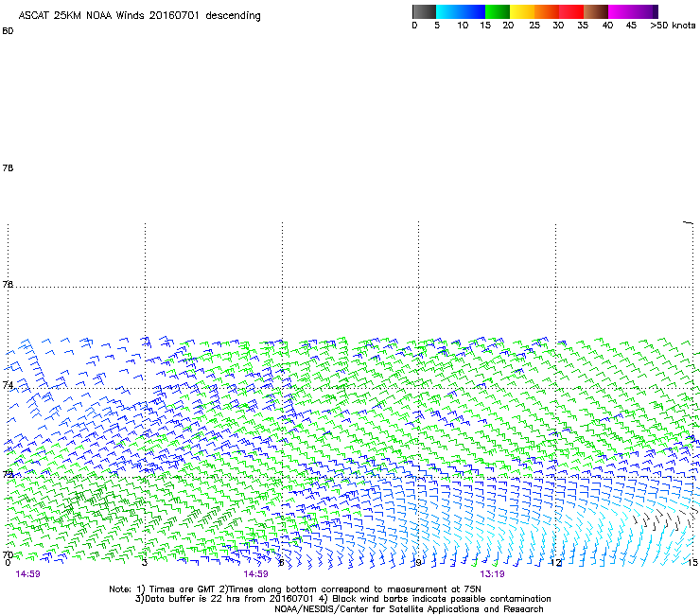Click the 'Data buffer is 22 hrs' note line
The image size is (700, 615).
tap(342, 599)
